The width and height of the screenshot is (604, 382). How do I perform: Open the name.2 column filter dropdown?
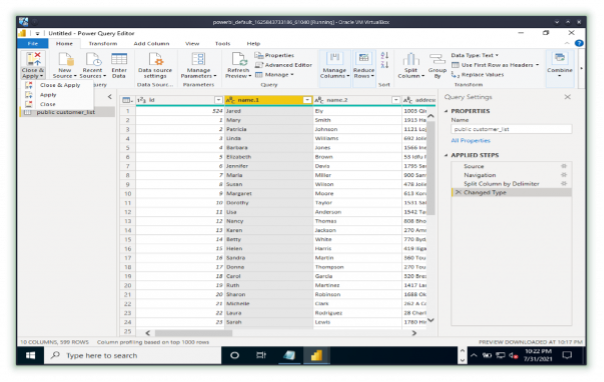(x=396, y=100)
